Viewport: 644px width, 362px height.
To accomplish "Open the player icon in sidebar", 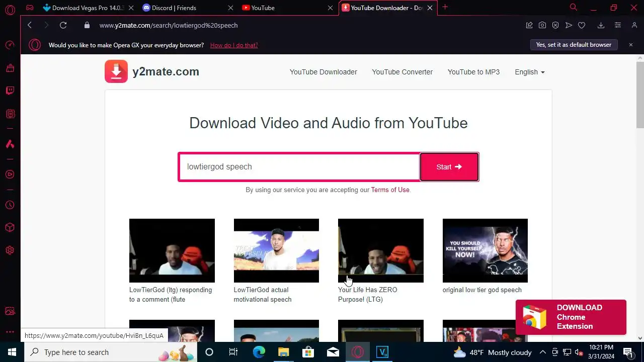I will click(x=10, y=174).
